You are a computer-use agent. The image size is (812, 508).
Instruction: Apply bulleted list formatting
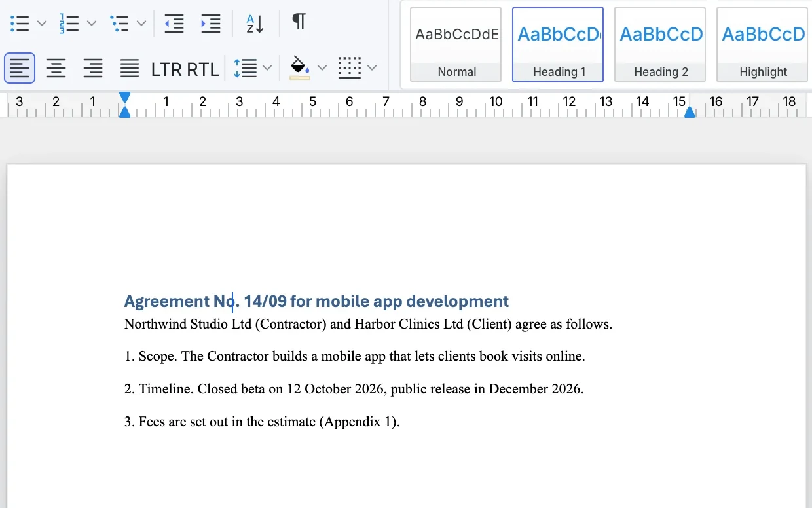(x=20, y=24)
